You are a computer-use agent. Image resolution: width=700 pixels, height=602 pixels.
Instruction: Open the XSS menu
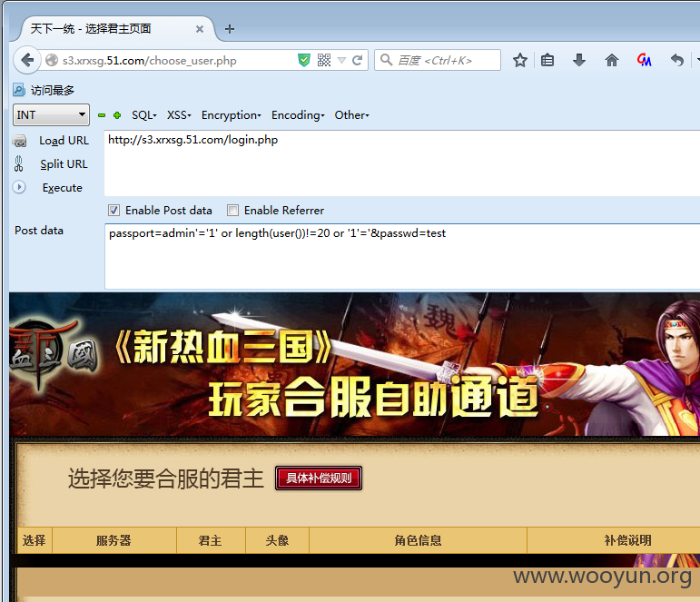179,115
